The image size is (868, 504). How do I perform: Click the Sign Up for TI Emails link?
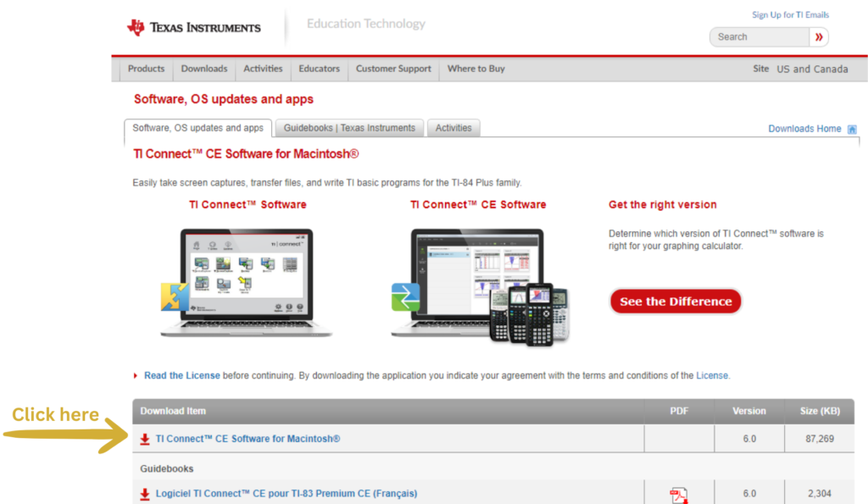point(790,15)
